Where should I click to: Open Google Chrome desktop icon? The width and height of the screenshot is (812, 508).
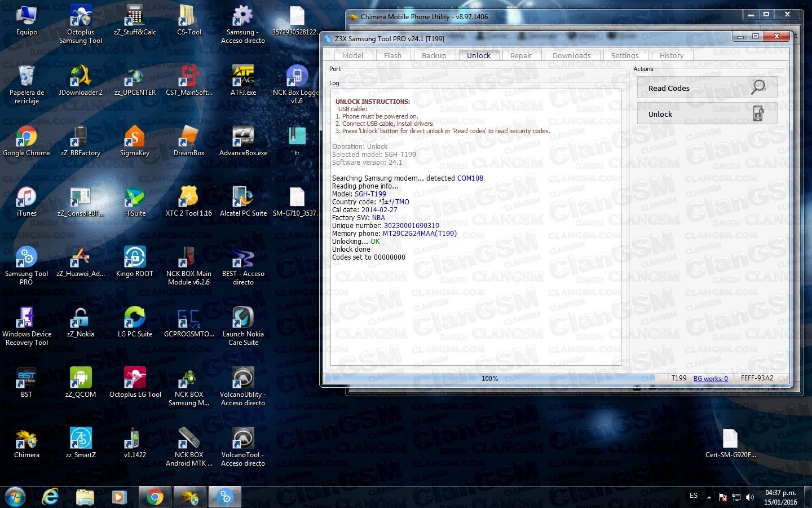(x=27, y=141)
